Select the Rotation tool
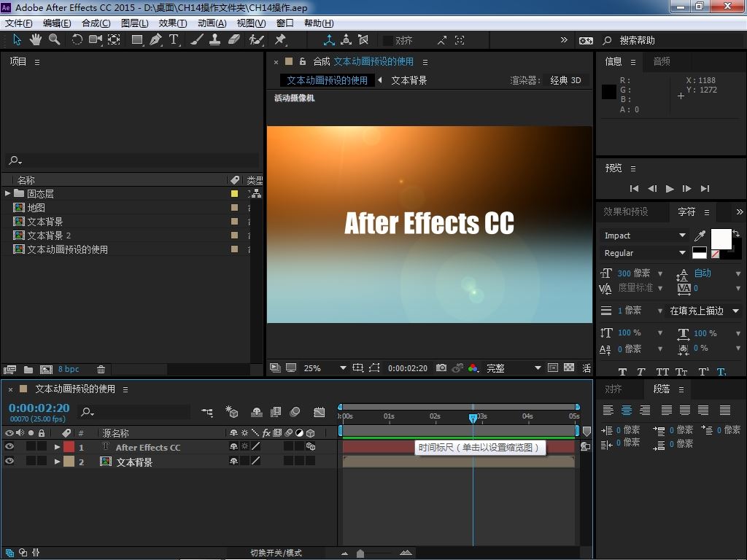The height and width of the screenshot is (560, 747). (77, 39)
